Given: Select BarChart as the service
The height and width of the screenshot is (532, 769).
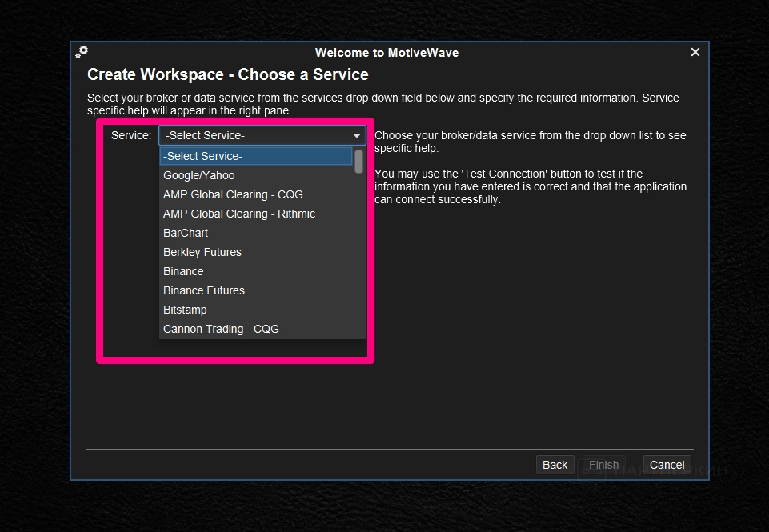Looking at the screenshot, I should click(x=256, y=233).
